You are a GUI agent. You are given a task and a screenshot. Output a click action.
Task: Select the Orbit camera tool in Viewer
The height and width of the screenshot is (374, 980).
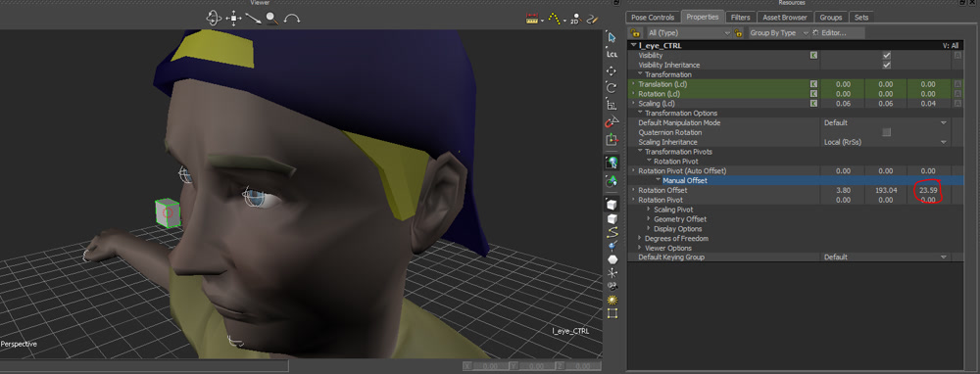(214, 18)
